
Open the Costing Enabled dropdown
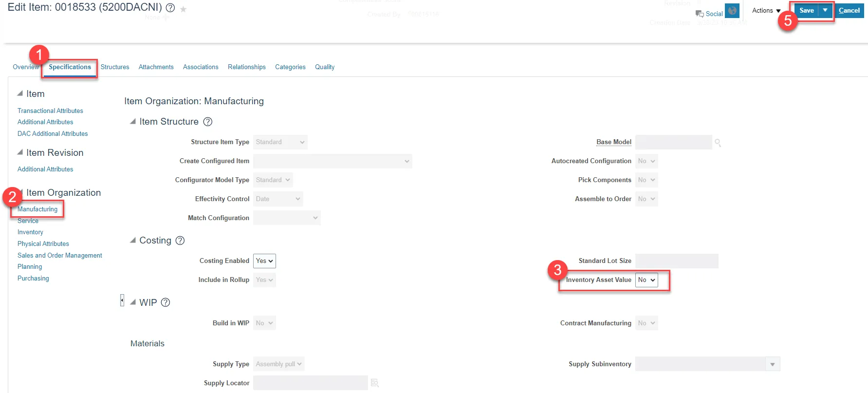[x=264, y=261]
